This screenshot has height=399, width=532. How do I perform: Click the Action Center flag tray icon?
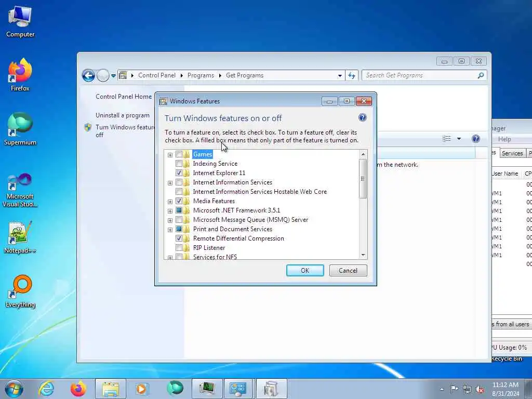[454, 389]
